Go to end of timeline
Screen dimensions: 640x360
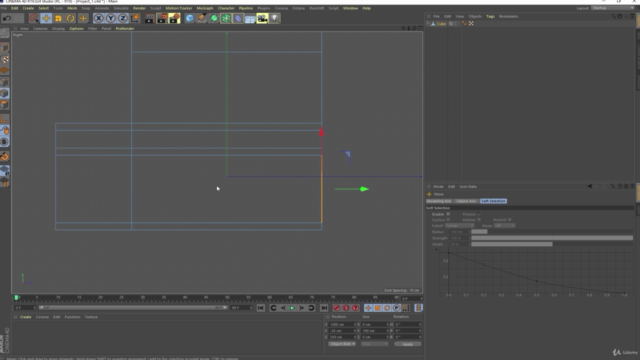[324, 308]
